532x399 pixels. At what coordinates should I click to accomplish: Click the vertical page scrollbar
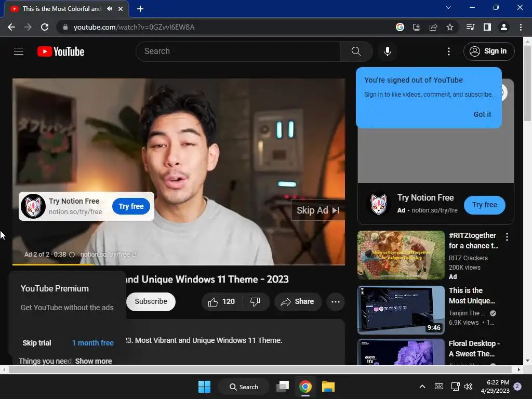(527, 84)
